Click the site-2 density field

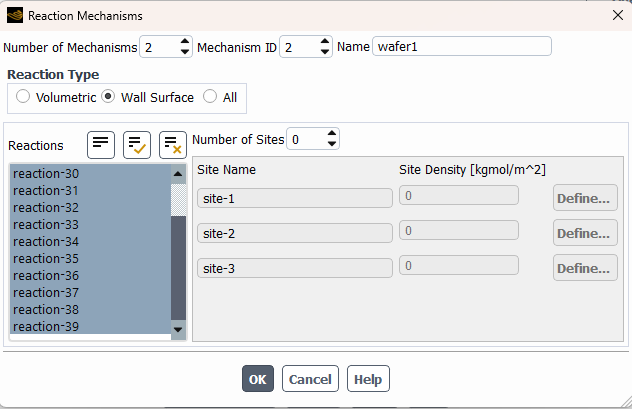click(459, 230)
